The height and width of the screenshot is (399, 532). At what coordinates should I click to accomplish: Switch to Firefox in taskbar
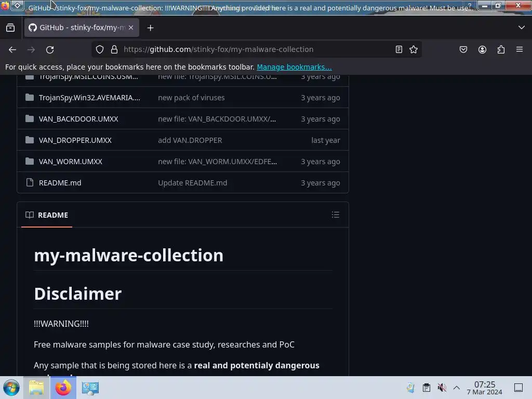pos(63,388)
